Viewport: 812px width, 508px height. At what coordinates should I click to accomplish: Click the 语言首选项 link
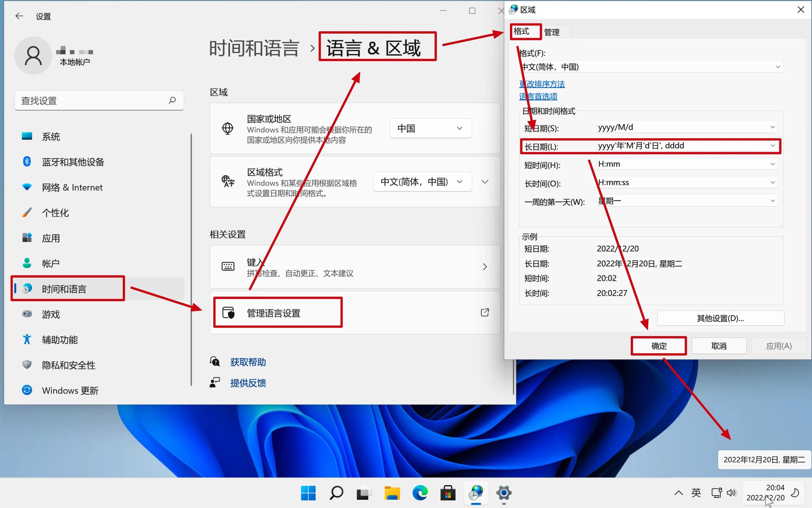[538, 97]
